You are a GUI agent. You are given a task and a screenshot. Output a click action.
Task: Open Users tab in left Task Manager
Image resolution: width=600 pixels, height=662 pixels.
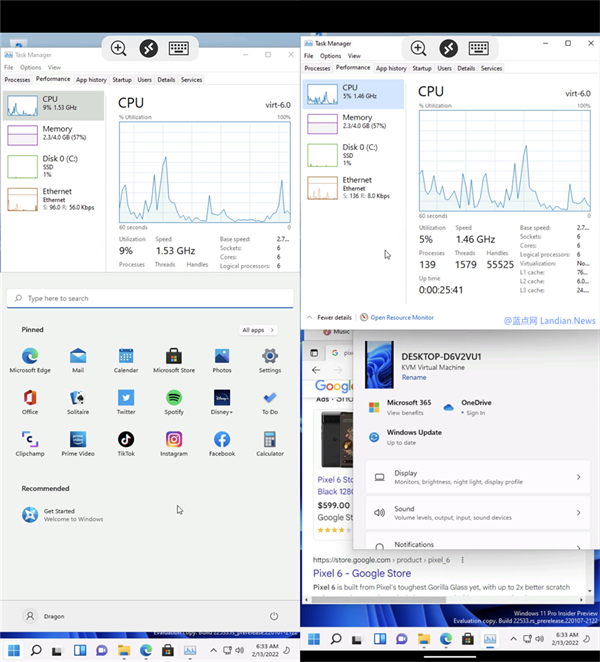click(x=144, y=80)
